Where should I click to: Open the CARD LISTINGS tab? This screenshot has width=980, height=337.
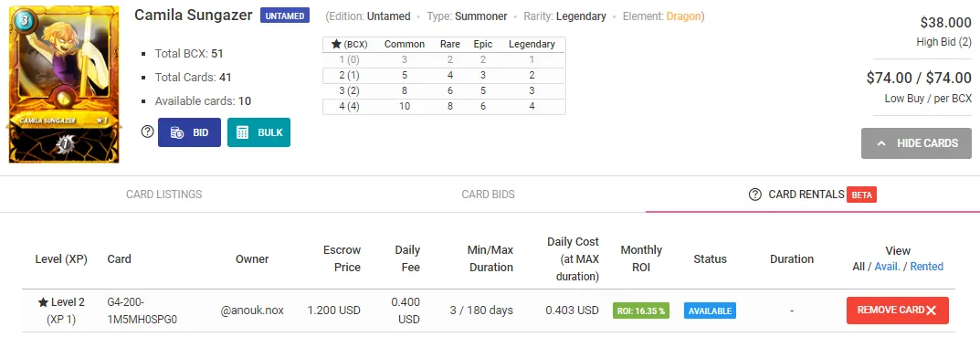click(x=163, y=195)
